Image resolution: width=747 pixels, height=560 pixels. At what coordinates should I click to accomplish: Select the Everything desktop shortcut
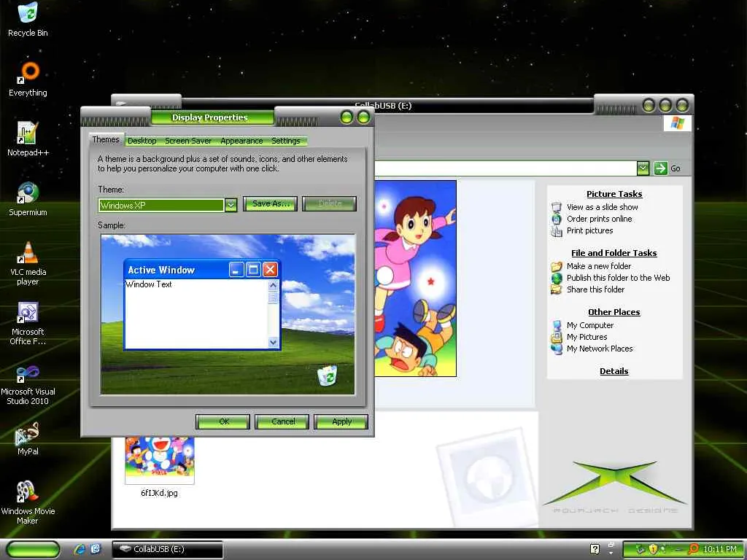(28, 79)
